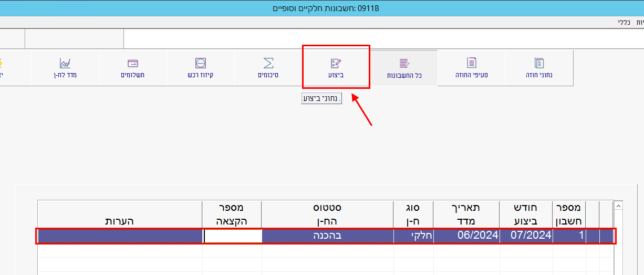Click the סוג ח-ן column header
The height and width of the screenshot is (275, 644).
pos(414,215)
